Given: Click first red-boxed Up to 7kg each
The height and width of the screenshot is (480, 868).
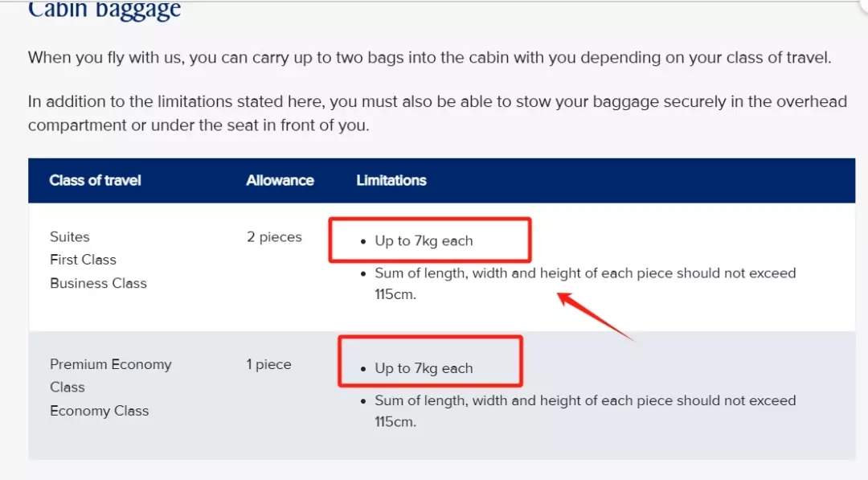Looking at the screenshot, I should (424, 241).
